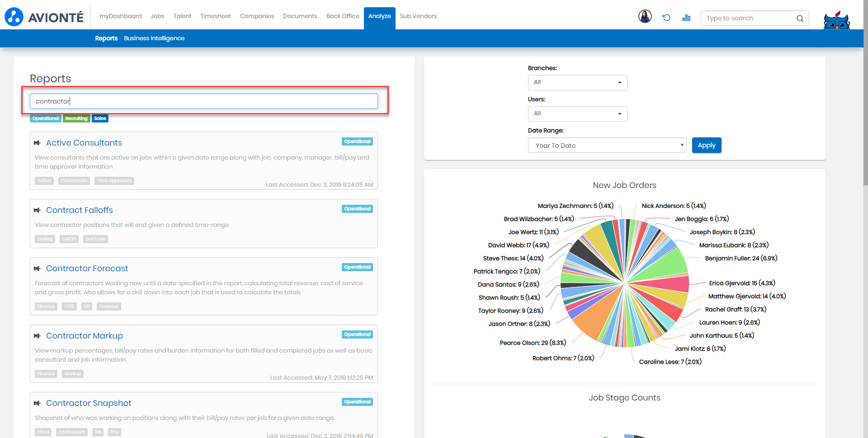Viewport: 868px width, 438px height.
Task: Click the owl mascot icon
Action: 836,20
